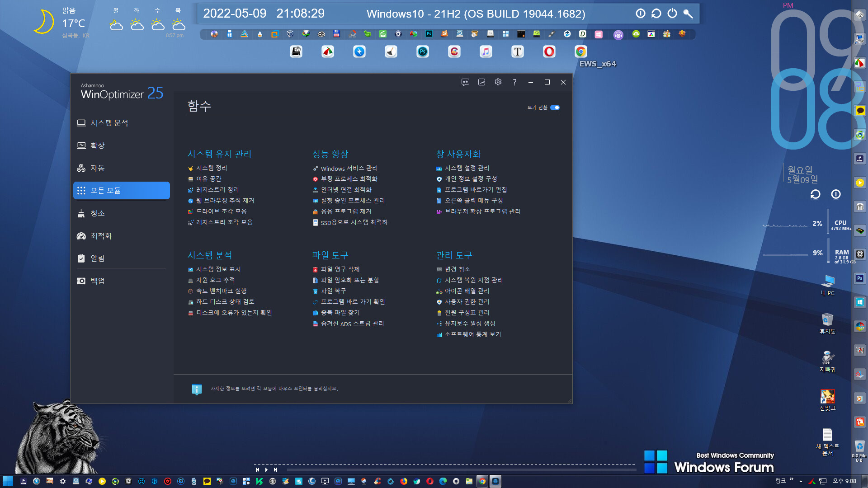Open 오른쪽 클릭 메뉴 구성 module
The height and width of the screenshot is (488, 868).
(469, 201)
